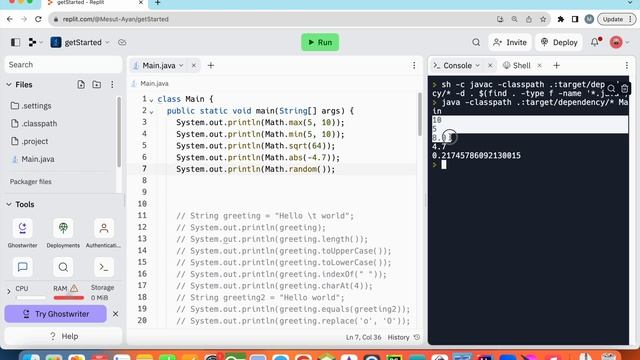
Task: Close the Main.java editor tab
Action: [194, 65]
